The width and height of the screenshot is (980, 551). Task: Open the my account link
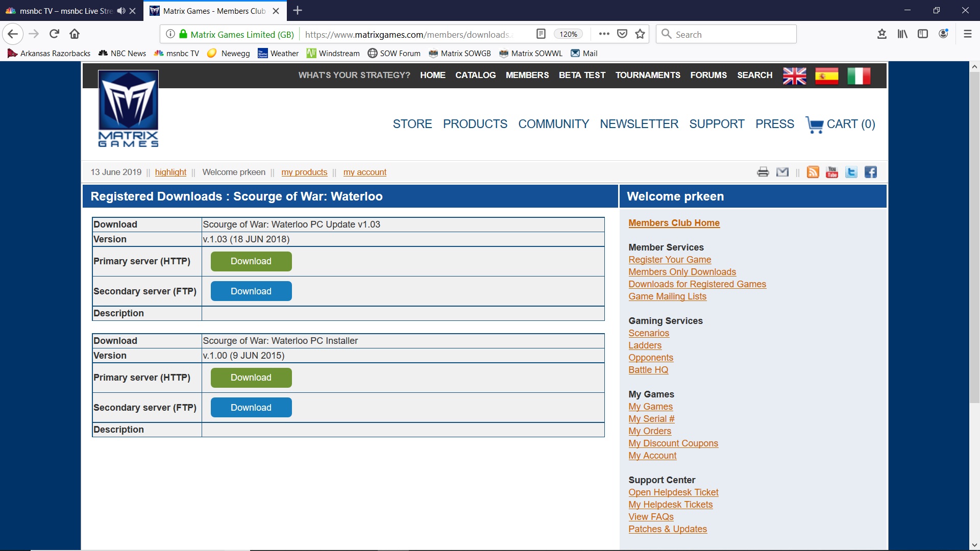(365, 172)
